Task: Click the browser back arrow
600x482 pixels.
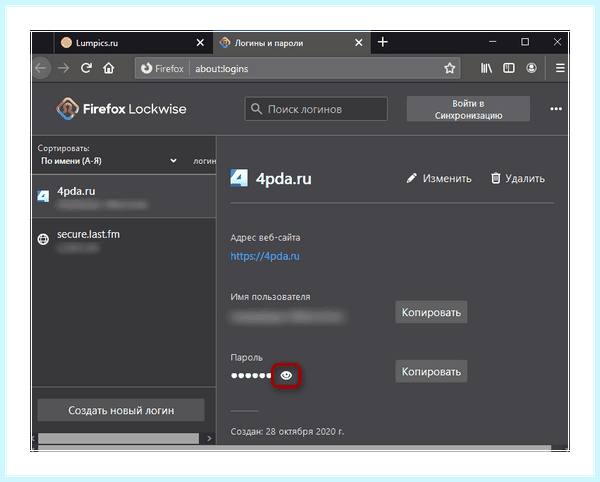Action: tap(41, 68)
